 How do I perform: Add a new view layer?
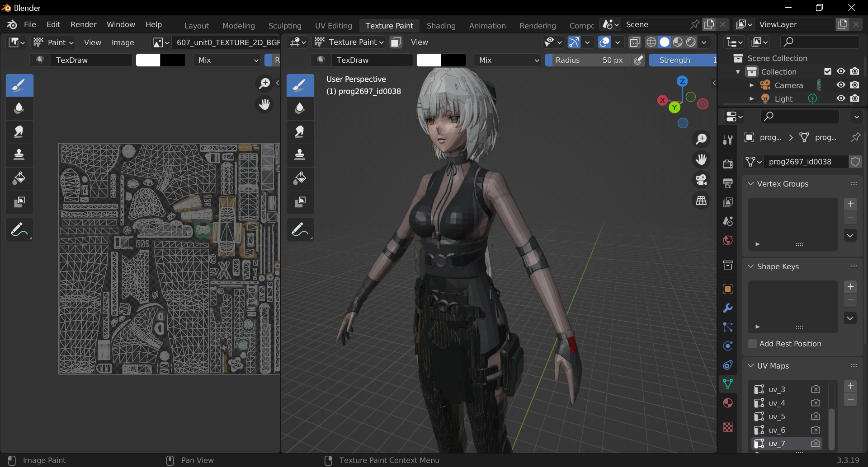(x=842, y=24)
